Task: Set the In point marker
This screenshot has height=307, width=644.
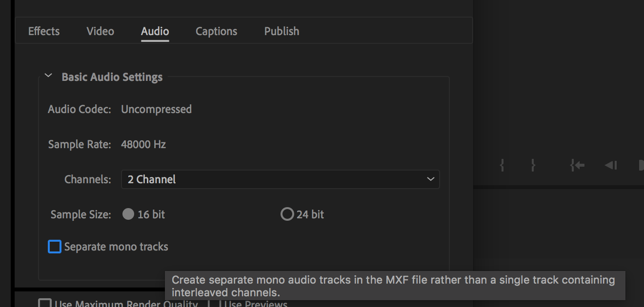Action: point(501,165)
